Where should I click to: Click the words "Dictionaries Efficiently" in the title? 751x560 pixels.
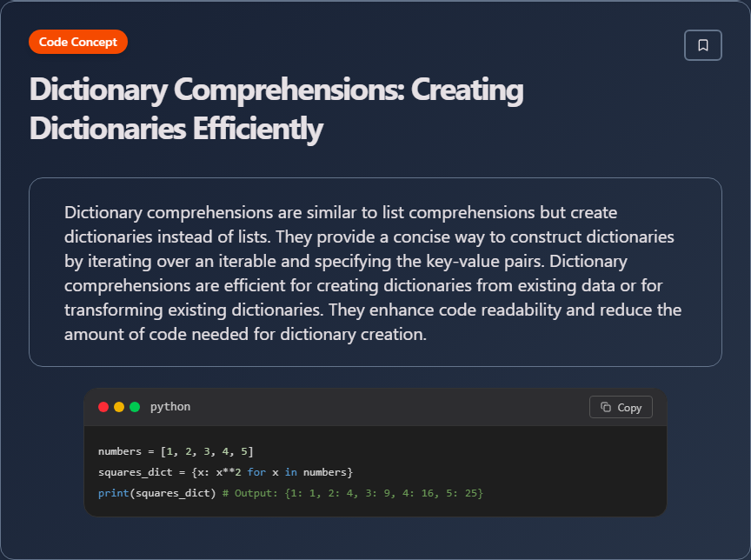(x=176, y=129)
